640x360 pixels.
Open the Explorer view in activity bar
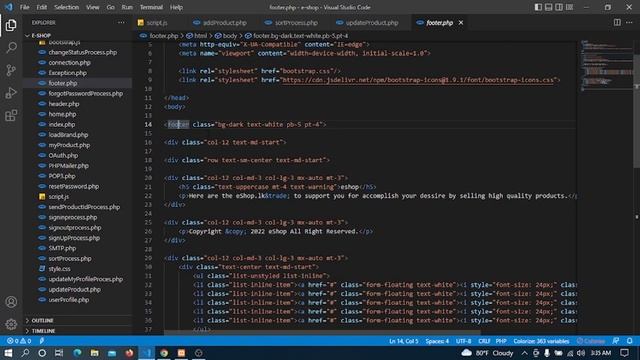[11, 25]
